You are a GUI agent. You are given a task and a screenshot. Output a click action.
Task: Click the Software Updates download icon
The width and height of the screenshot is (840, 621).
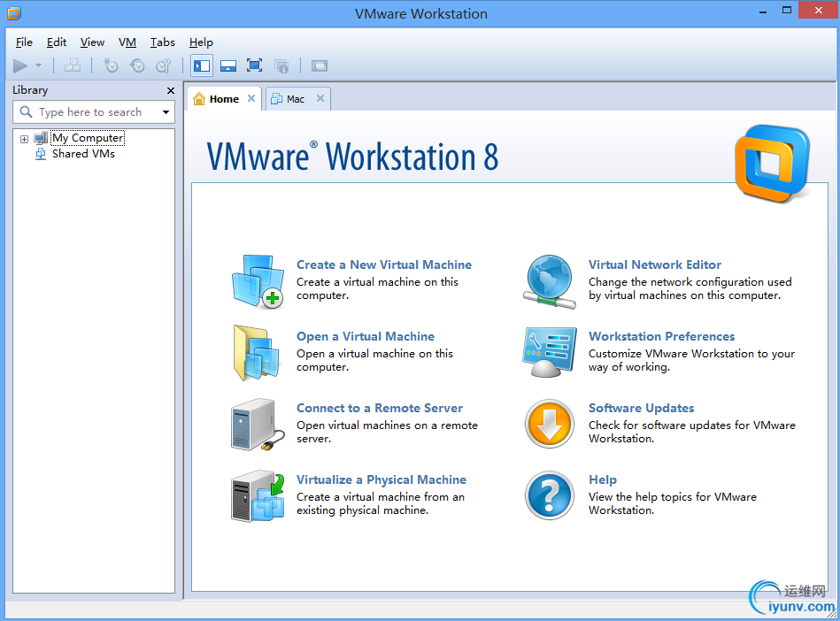pyautogui.click(x=550, y=424)
